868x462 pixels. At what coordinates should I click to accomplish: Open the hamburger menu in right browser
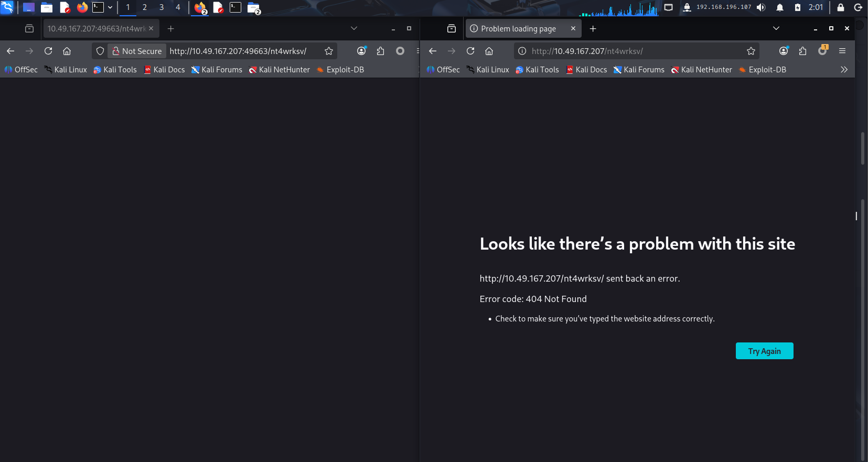point(842,51)
